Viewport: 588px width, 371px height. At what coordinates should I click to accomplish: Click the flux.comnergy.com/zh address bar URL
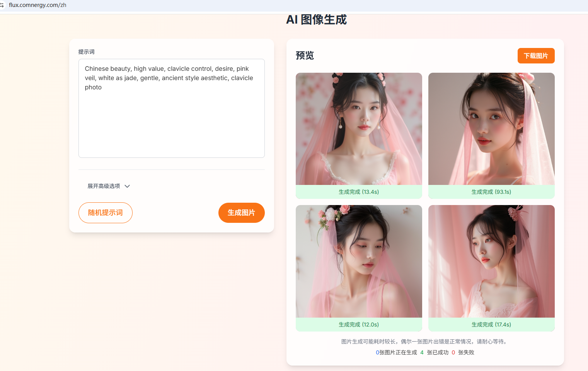[37, 5]
